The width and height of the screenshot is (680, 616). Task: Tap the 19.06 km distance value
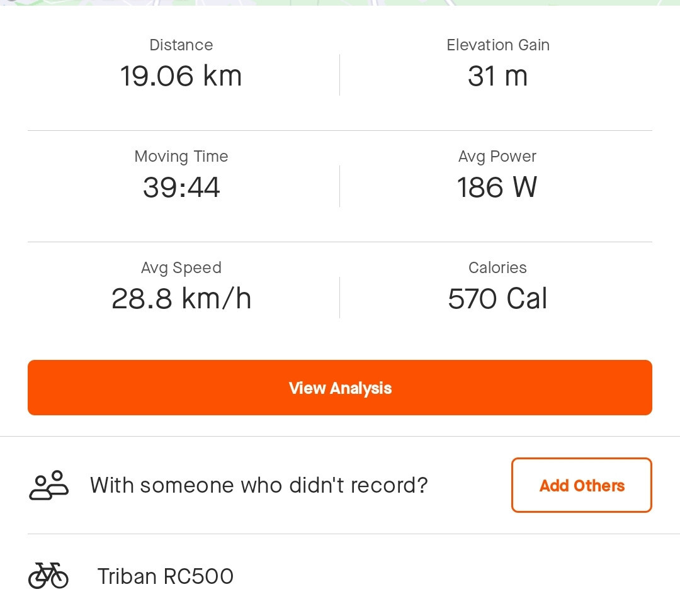(181, 76)
